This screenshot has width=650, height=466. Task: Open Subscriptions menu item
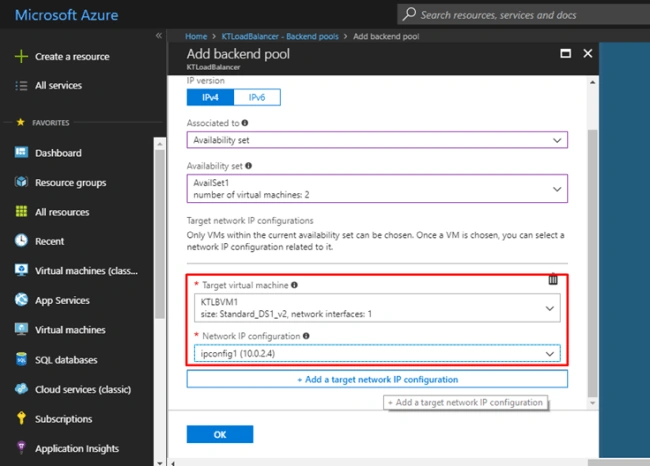63,419
